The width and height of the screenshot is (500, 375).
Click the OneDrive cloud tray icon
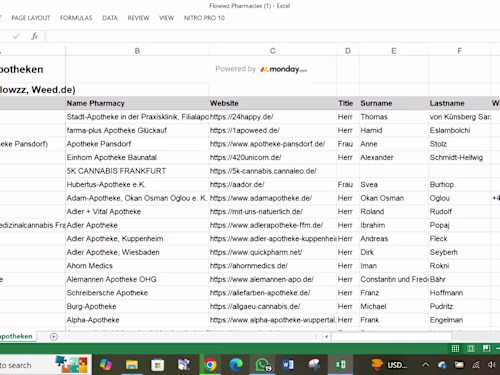click(x=442, y=365)
